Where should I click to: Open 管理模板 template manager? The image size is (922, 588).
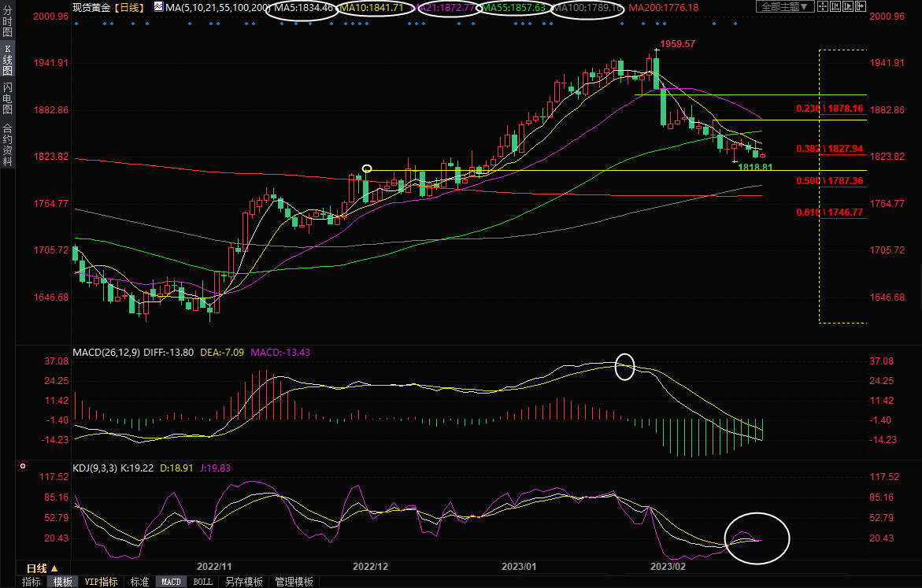pos(294,582)
